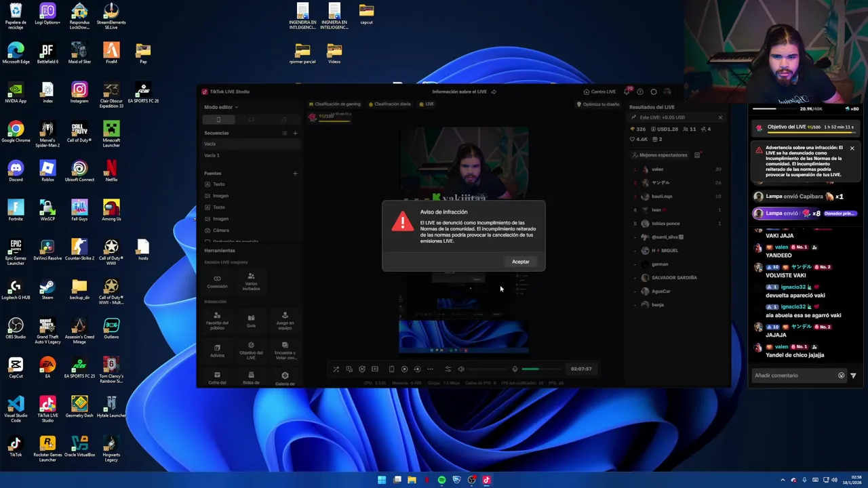The width and height of the screenshot is (868, 488).
Task: Click Objetivo del LIVE progress bar in chat
Action: point(806,127)
